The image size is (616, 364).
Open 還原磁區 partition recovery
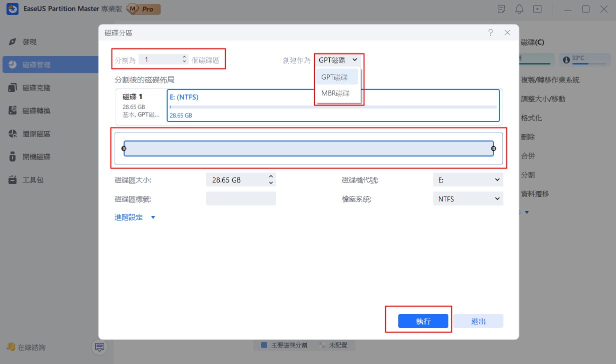13,134
